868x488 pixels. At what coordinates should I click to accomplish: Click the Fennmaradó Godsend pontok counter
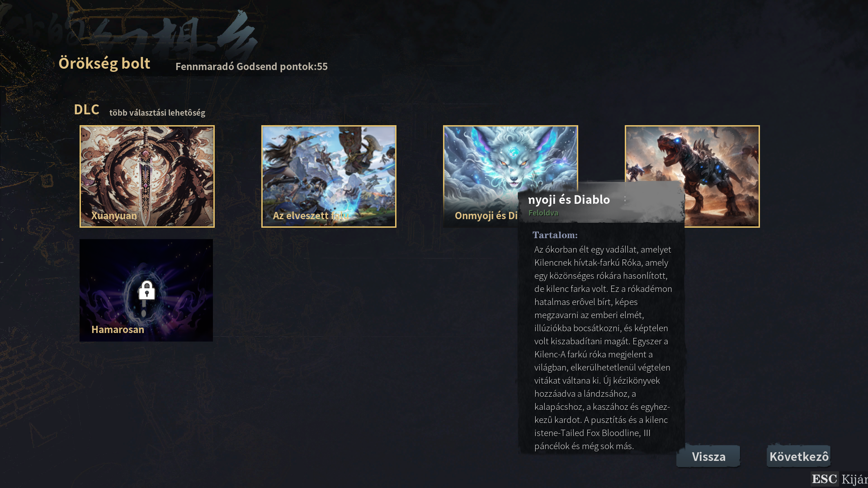(x=251, y=66)
